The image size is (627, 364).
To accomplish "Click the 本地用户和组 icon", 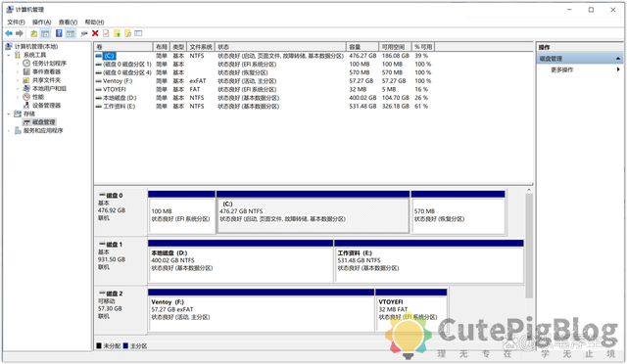I will 26,89.
